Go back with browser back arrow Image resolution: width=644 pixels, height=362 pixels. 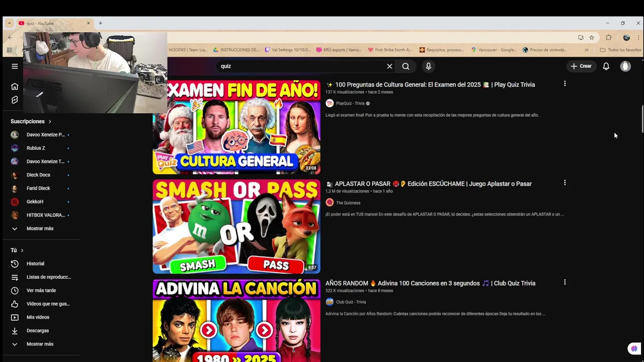pyautogui.click(x=10, y=37)
